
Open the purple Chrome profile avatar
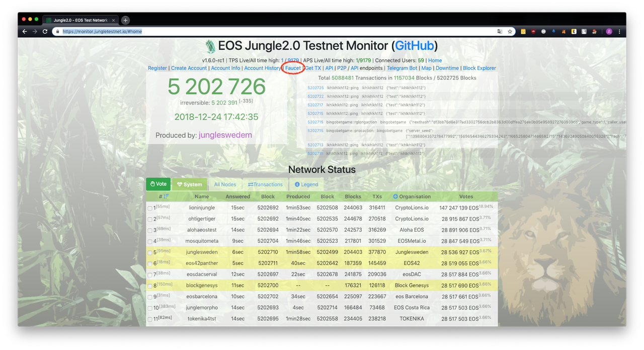coord(609,31)
